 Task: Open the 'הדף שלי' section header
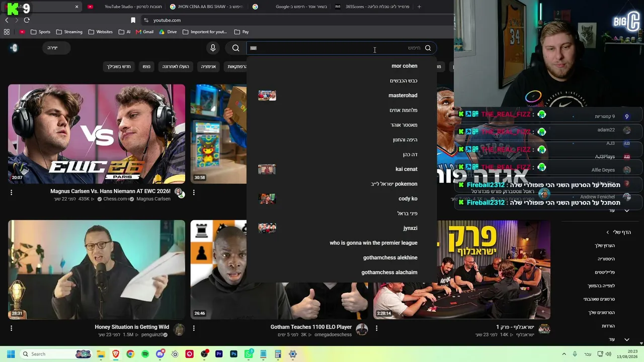(x=618, y=232)
